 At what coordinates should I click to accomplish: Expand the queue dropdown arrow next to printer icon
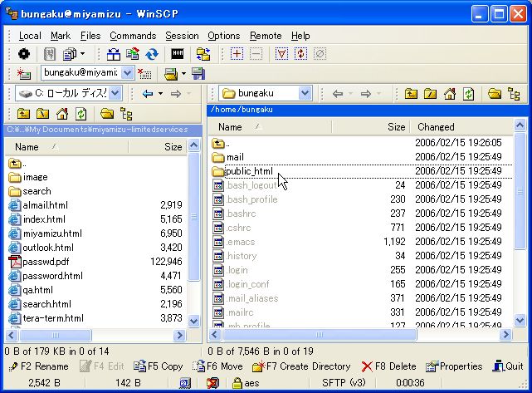(x=183, y=73)
